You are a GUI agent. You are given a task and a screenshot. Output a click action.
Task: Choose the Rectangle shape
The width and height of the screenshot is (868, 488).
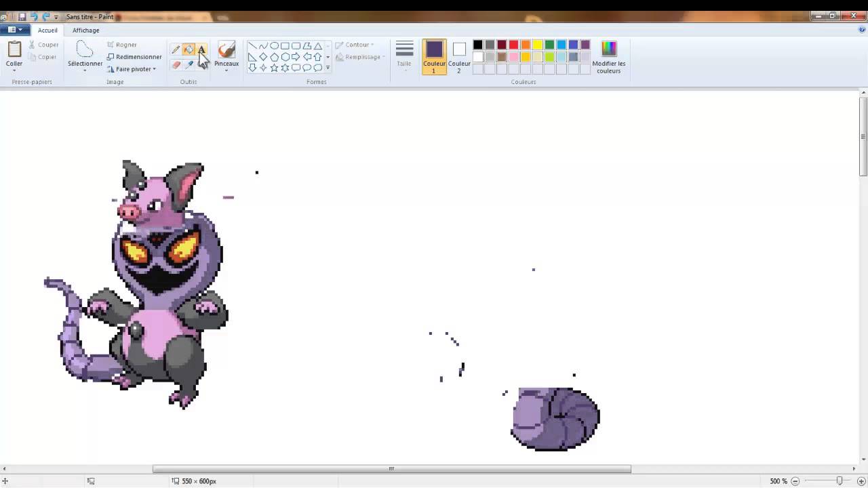[285, 46]
